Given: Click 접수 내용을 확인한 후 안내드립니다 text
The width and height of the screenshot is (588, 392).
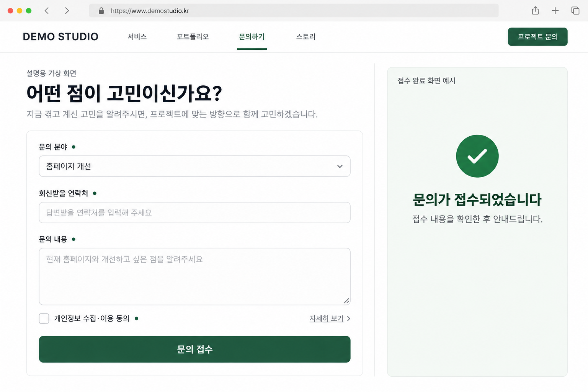Looking at the screenshot, I should point(477,219).
